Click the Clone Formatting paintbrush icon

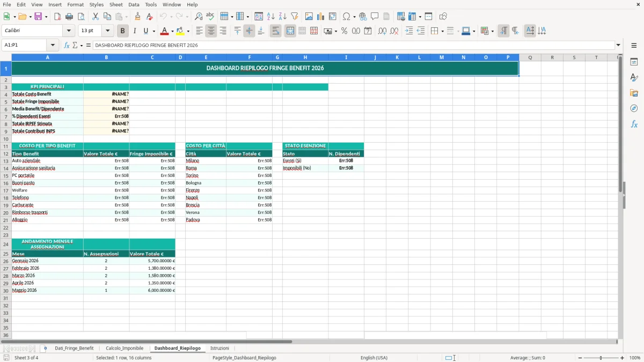[x=138, y=17]
